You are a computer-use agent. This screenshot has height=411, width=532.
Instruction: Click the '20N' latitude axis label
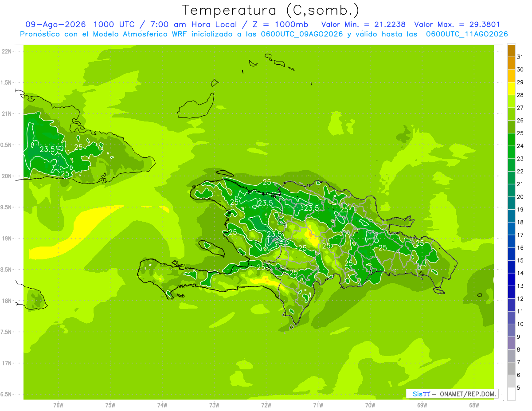tap(7, 176)
